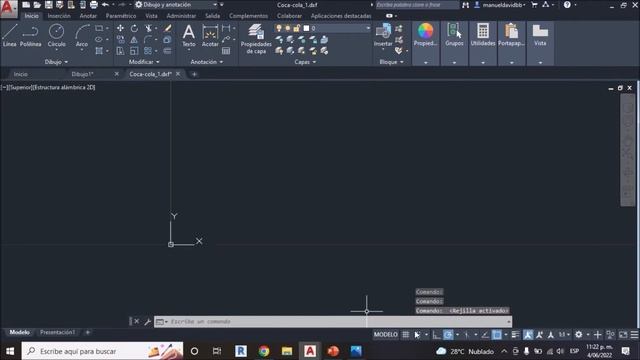This screenshot has height=360, width=640.
Task: Switch to the Administrar ribbon tab
Action: click(x=181, y=16)
